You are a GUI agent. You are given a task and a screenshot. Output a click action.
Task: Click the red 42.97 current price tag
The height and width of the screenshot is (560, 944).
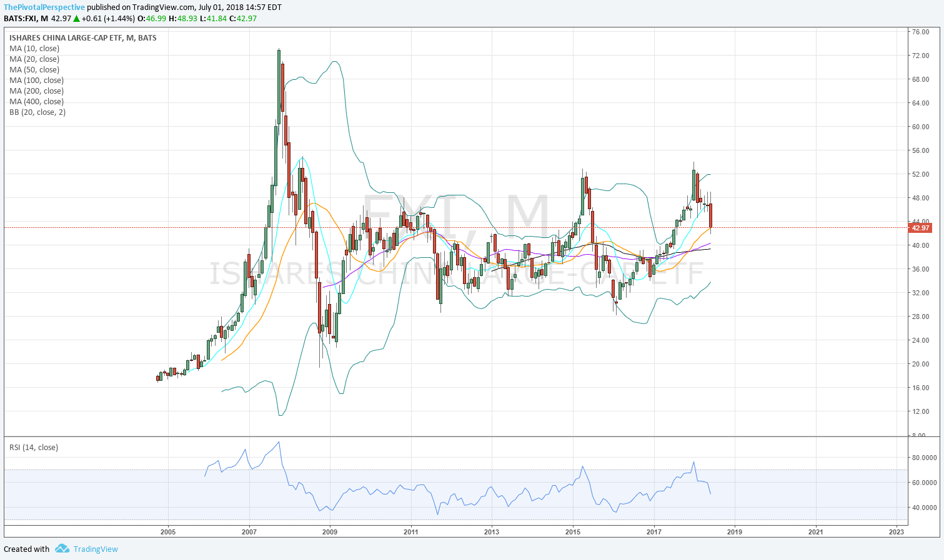[922, 228]
